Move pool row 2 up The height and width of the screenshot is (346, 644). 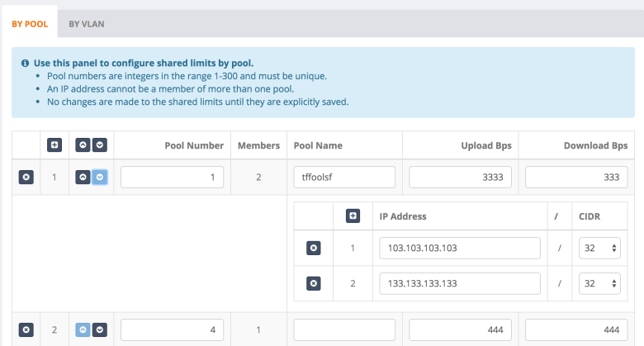point(83,329)
